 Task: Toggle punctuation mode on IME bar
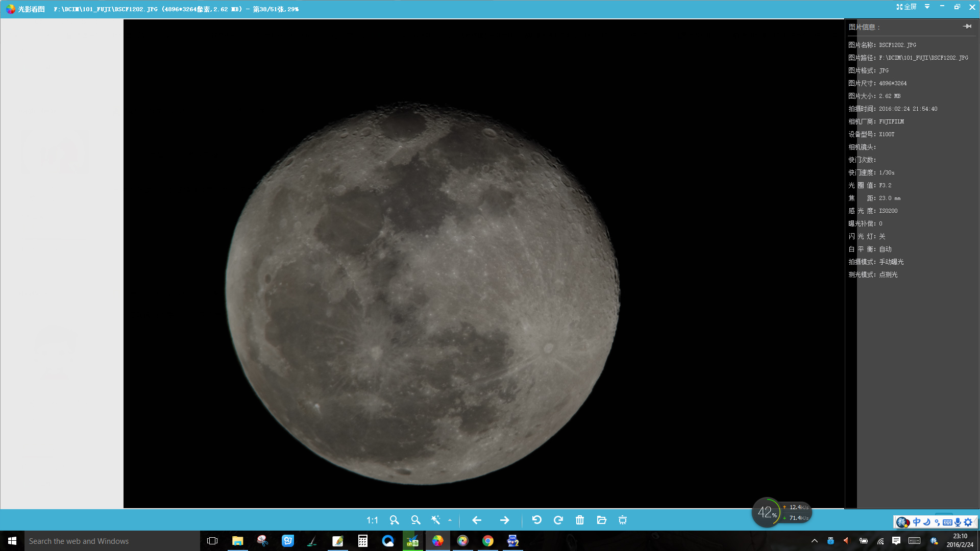[x=937, y=522]
